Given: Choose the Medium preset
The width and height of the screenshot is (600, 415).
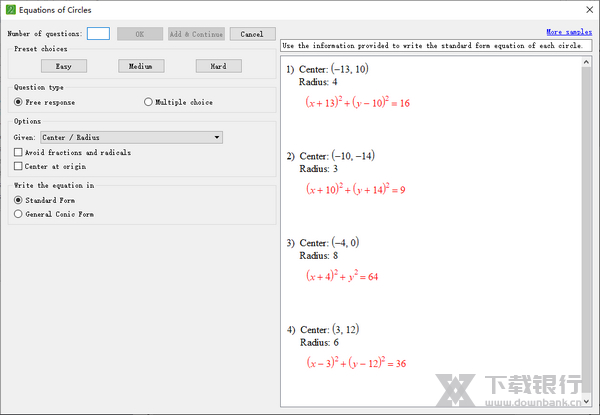Looking at the screenshot, I should coord(141,66).
